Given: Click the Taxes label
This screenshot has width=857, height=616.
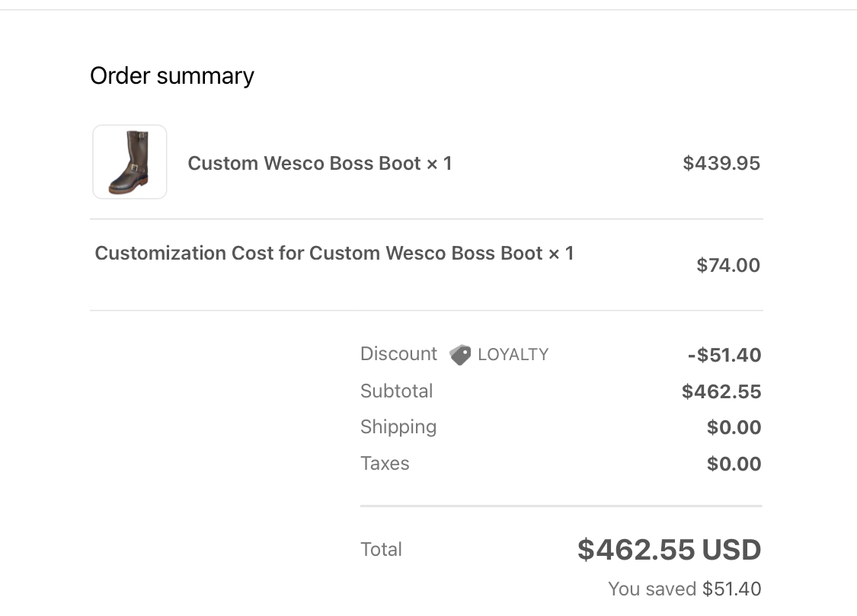Looking at the screenshot, I should [385, 464].
